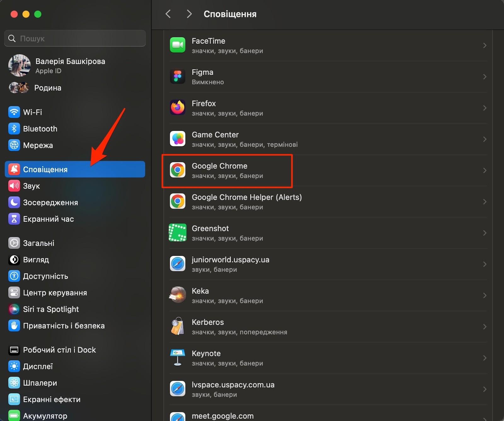The width and height of the screenshot is (504, 421).
Task: Click the Firefox app icon
Action: pyautogui.click(x=178, y=108)
